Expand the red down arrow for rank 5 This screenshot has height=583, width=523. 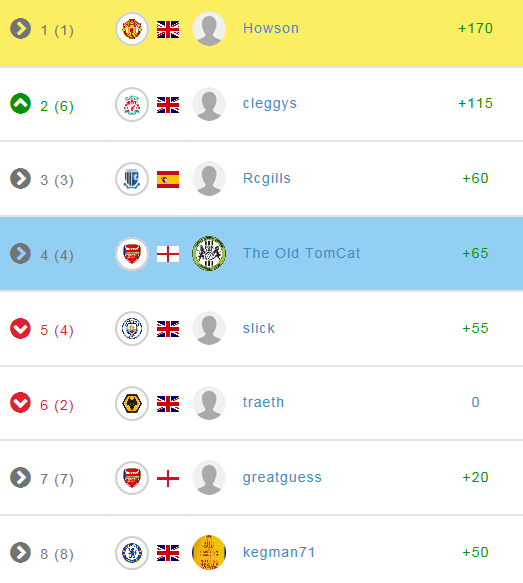pyautogui.click(x=20, y=328)
